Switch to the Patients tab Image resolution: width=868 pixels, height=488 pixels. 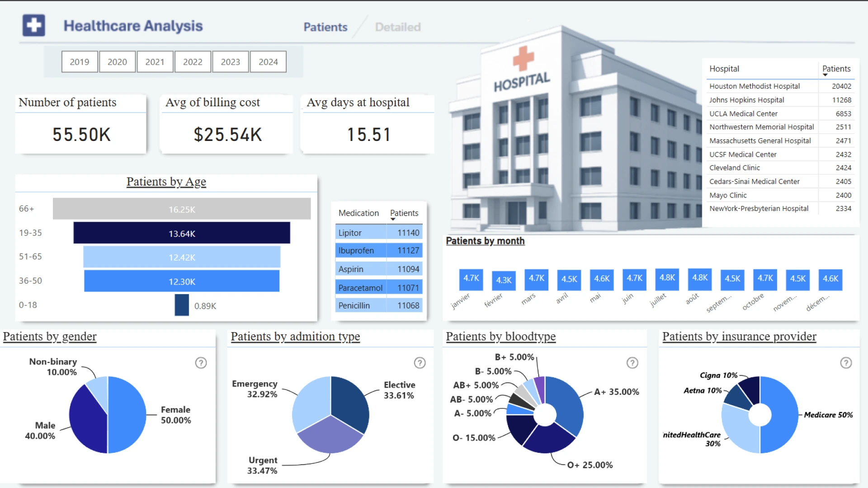click(325, 27)
